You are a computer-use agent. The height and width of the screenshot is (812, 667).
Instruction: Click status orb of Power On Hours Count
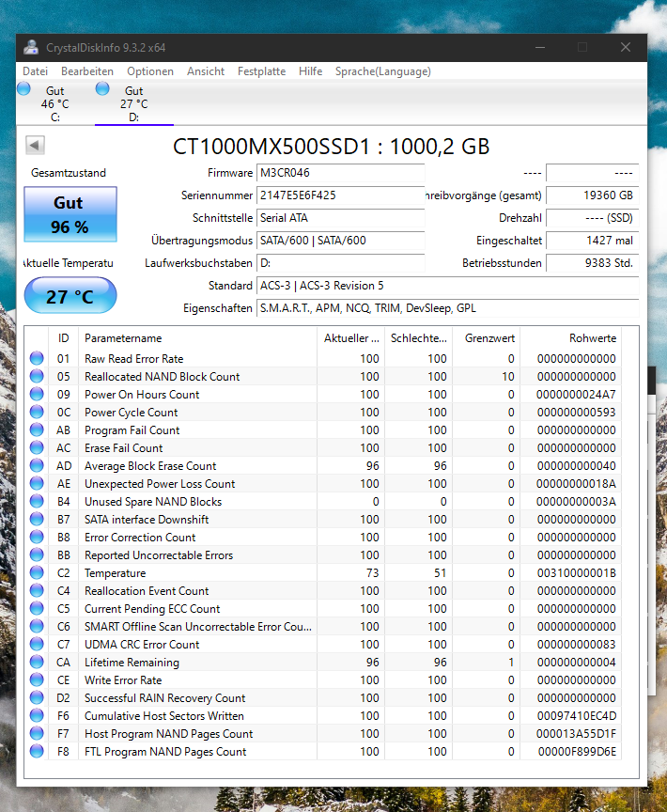coord(37,394)
